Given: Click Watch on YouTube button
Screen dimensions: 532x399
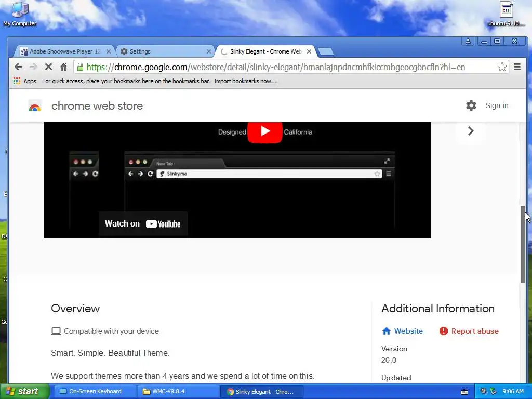Looking at the screenshot, I should point(143,223).
